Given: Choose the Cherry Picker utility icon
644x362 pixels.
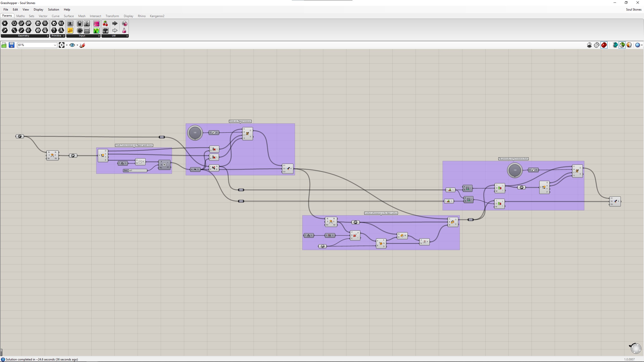Looking at the screenshot, I should pyautogui.click(x=105, y=23).
